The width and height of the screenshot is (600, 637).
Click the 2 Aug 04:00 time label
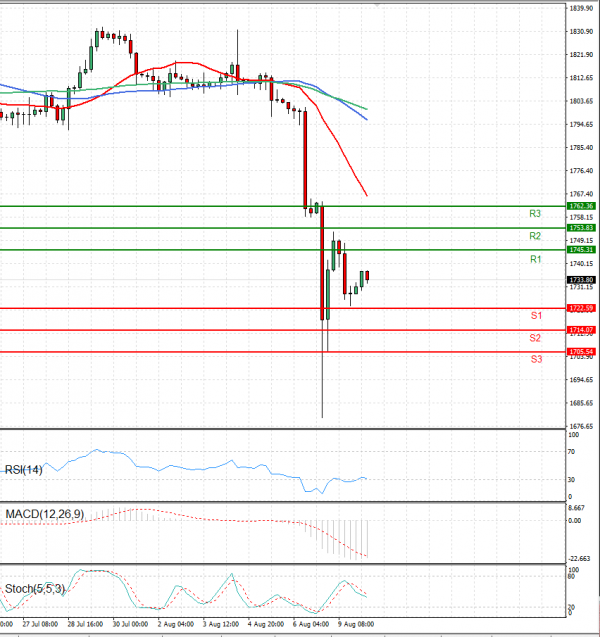(x=175, y=624)
